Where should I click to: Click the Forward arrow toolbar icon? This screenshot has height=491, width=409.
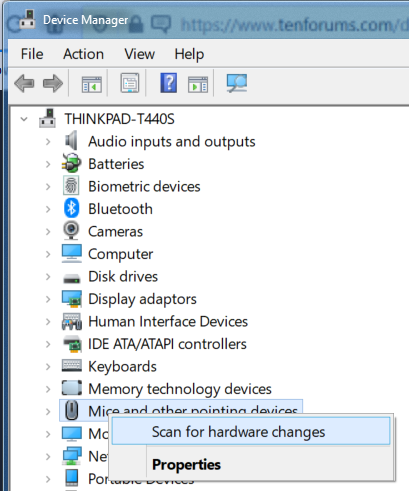click(x=53, y=83)
